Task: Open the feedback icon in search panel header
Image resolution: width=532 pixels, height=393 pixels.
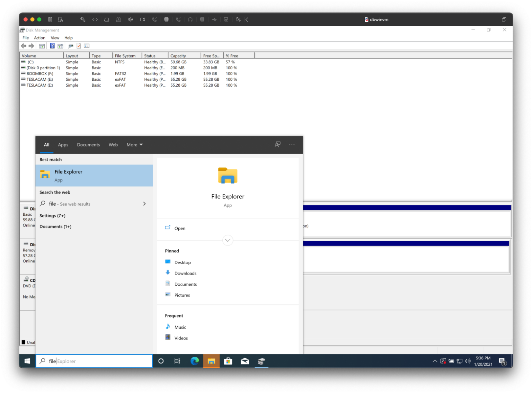Action: [277, 144]
